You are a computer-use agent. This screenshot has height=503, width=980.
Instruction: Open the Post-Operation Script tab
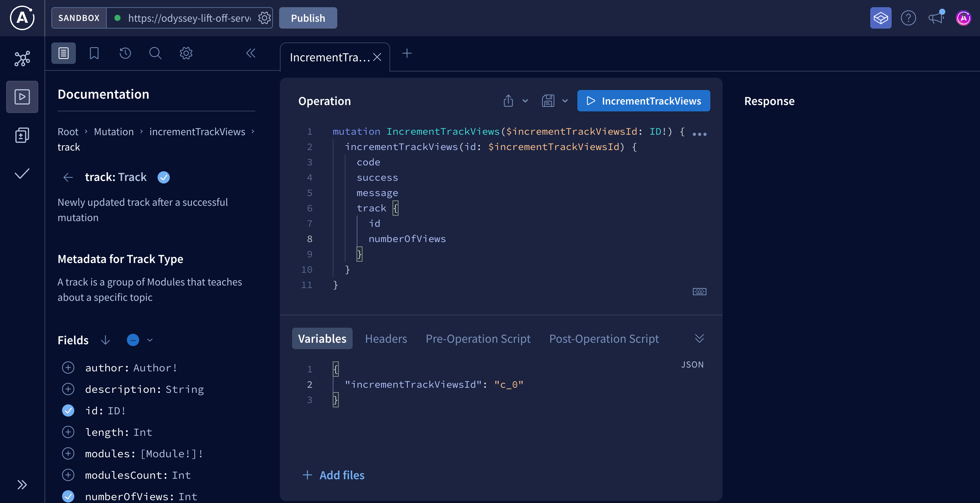pos(604,338)
